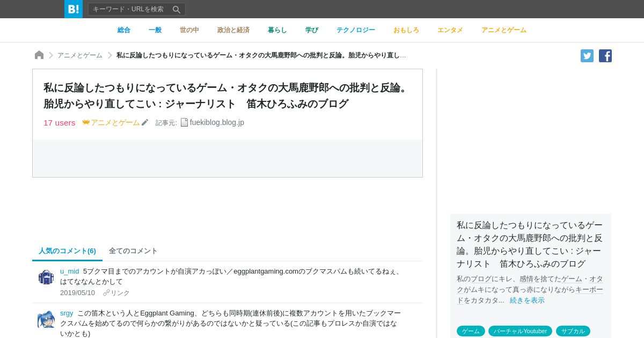Go to home via the breadcrumb house icon
Viewport: 644px width, 338px height.
[x=39, y=55]
